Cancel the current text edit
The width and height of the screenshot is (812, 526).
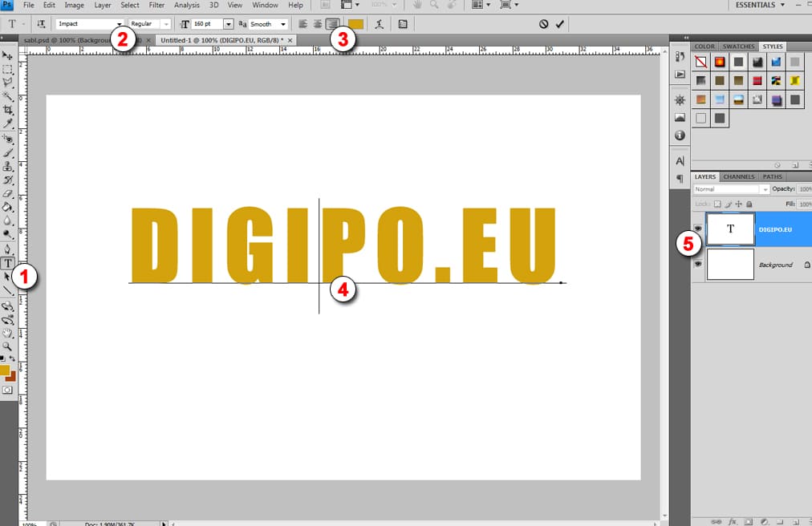point(543,24)
